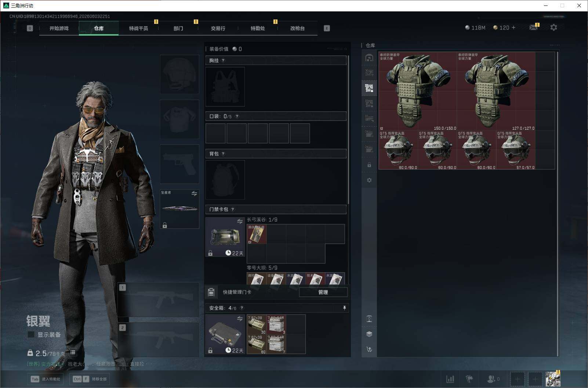Open the statistics bar-chart icon in bottom bar
The width and height of the screenshot is (588, 388).
point(450,379)
